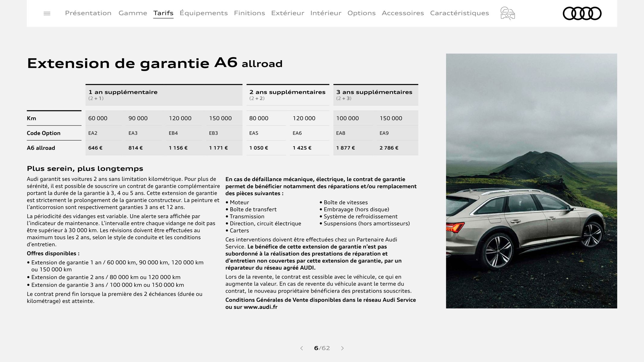Click the 1 425 € price
Image resolution: width=644 pixels, height=362 pixels.
[302, 148]
